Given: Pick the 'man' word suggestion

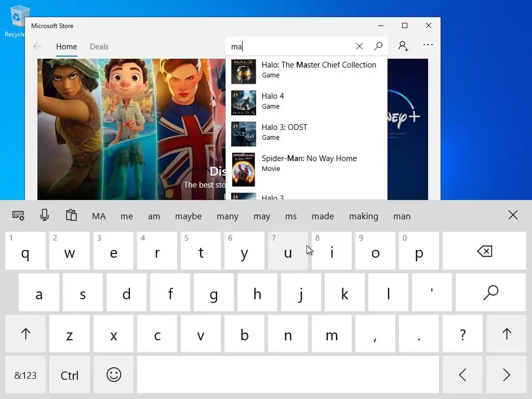Looking at the screenshot, I should click(x=402, y=216).
